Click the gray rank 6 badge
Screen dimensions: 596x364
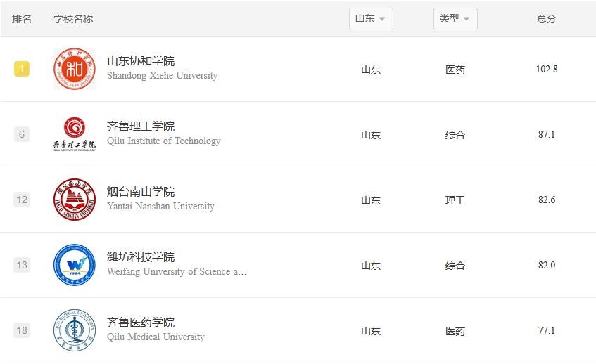[22, 134]
